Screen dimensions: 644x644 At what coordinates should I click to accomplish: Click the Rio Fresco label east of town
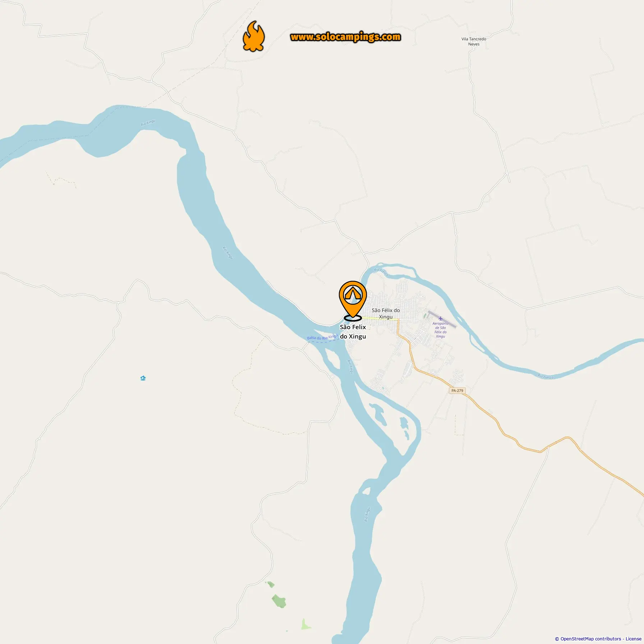click(x=546, y=377)
